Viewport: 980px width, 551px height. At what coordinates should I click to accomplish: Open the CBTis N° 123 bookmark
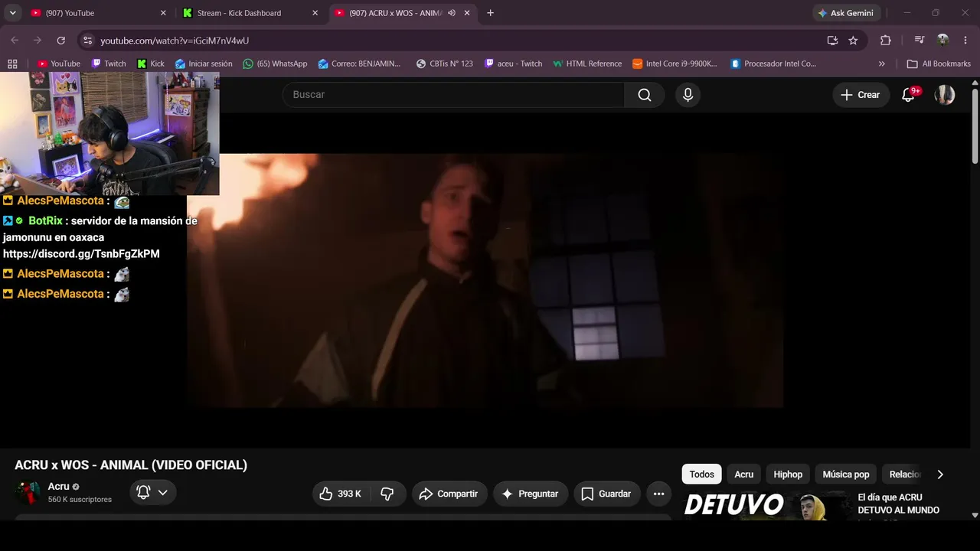(x=444, y=64)
